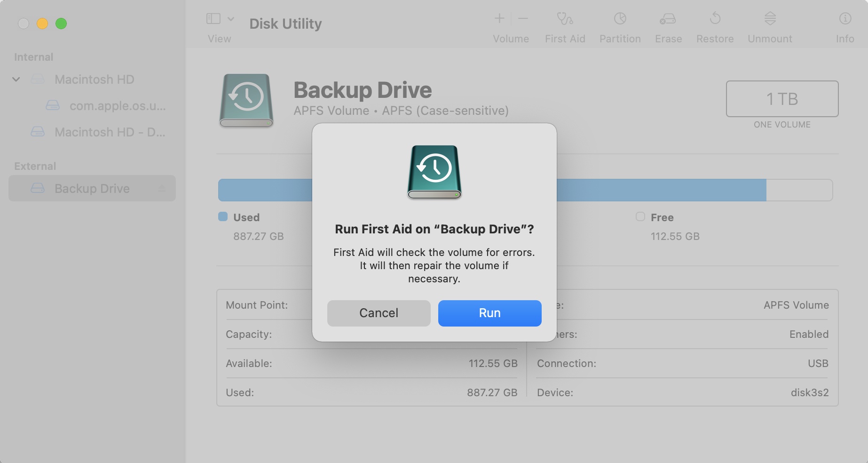
Task: Run First Aid from the toolbar
Action: coord(565,26)
